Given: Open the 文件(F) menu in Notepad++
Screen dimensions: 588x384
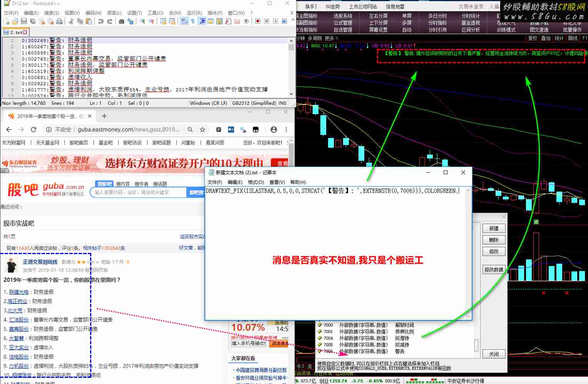Looking at the screenshot, I should pos(11,13).
